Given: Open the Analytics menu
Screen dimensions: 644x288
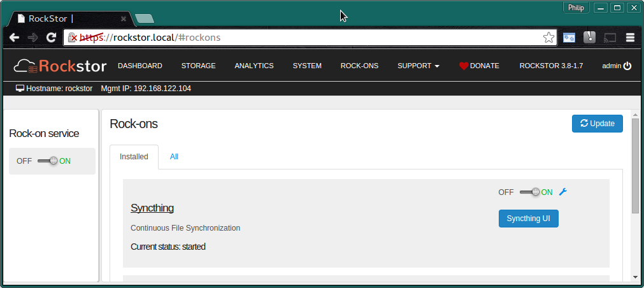Looking at the screenshot, I should 254,66.
